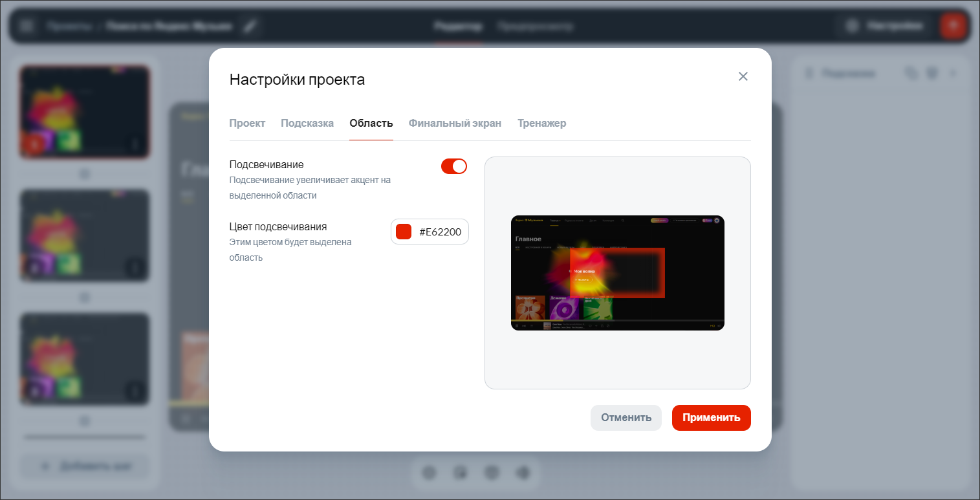Switch the Подсвечивание switch state
Image resolution: width=980 pixels, height=500 pixels.
(454, 166)
